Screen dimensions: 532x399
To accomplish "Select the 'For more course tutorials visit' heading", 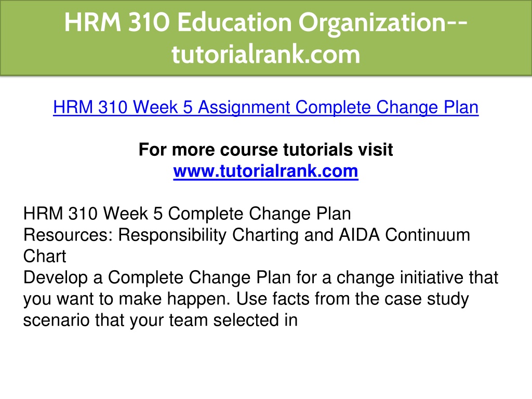I will pos(265,150).
